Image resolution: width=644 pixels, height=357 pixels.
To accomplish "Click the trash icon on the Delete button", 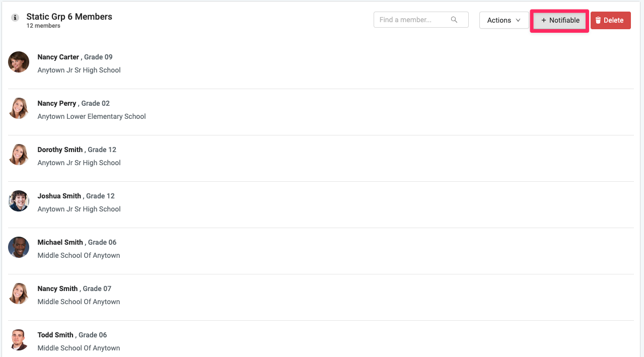I will click(598, 20).
